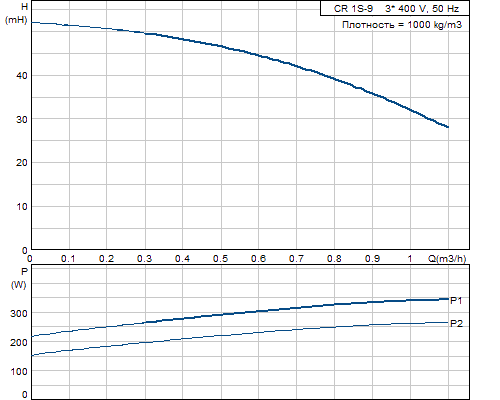This screenshot has width=500, height=400.
Task: Click the P1 curve label
Action: point(456,300)
